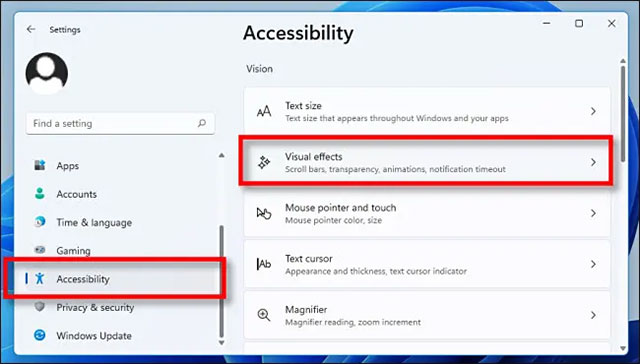Click the Time & language globe icon
640x364 pixels.
(x=40, y=222)
